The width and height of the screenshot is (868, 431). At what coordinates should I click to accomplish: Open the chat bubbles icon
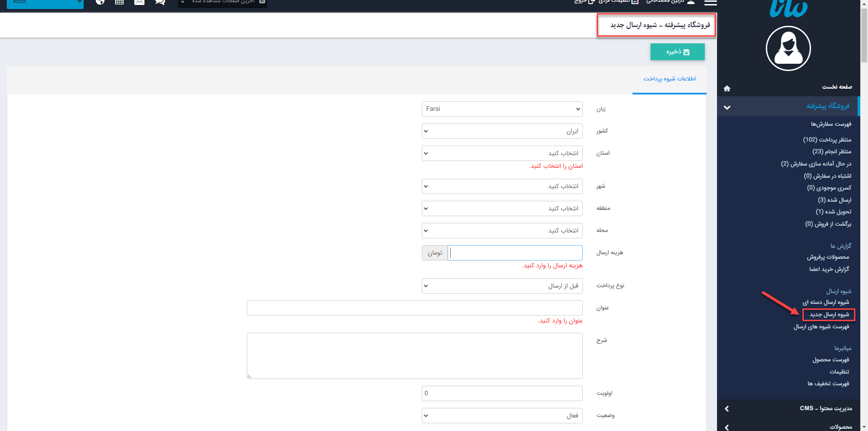tap(160, 2)
